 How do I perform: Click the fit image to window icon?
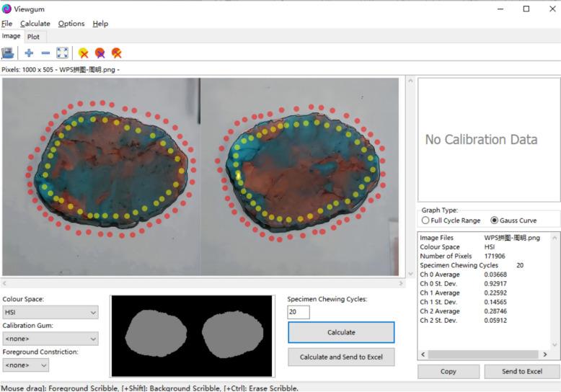pyautogui.click(x=62, y=53)
